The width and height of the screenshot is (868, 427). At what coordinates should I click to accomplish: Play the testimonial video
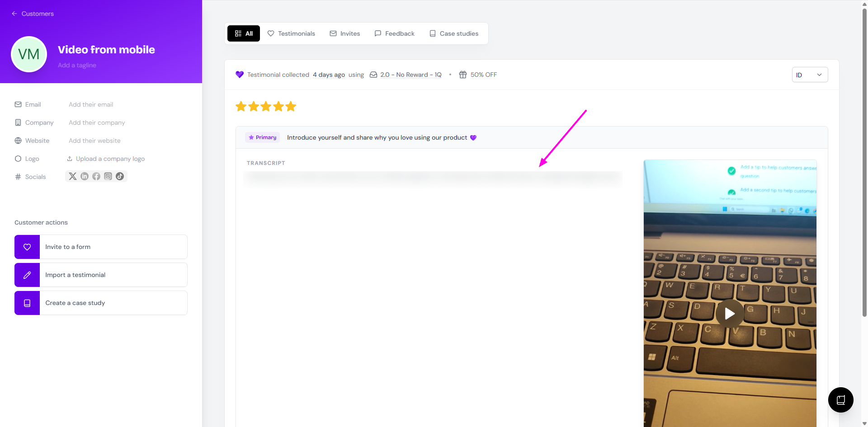(x=730, y=313)
